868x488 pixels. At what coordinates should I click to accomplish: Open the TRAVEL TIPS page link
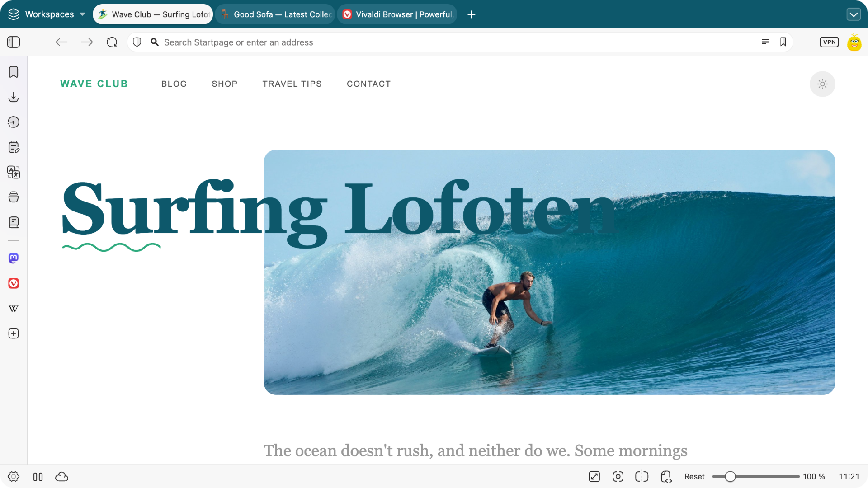pos(292,84)
